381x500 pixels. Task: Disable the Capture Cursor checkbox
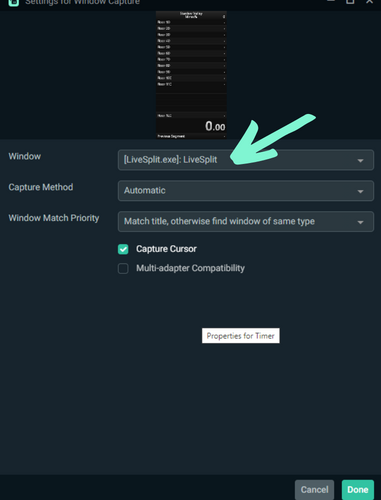pos(123,249)
